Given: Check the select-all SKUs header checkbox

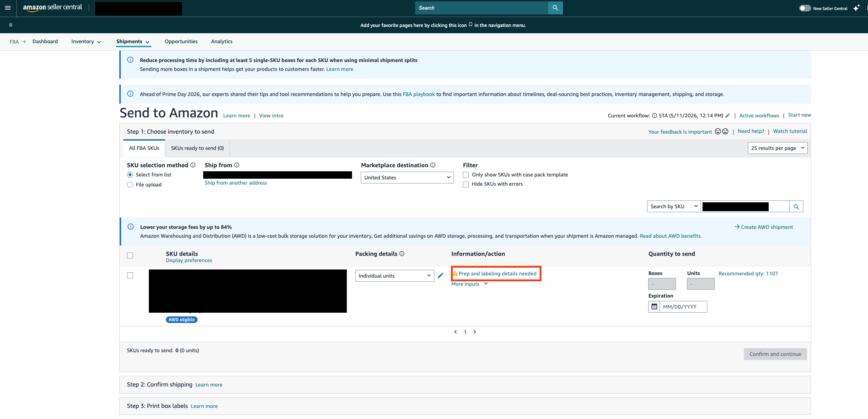Looking at the screenshot, I should [130, 255].
